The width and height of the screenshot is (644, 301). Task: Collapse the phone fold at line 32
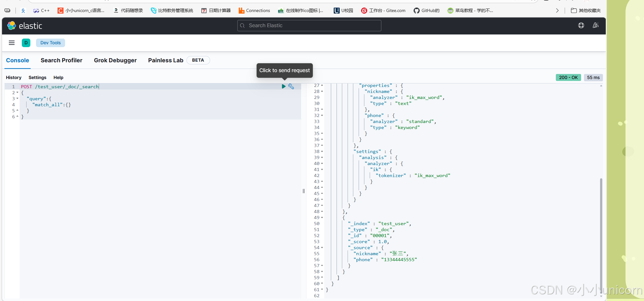click(322, 115)
